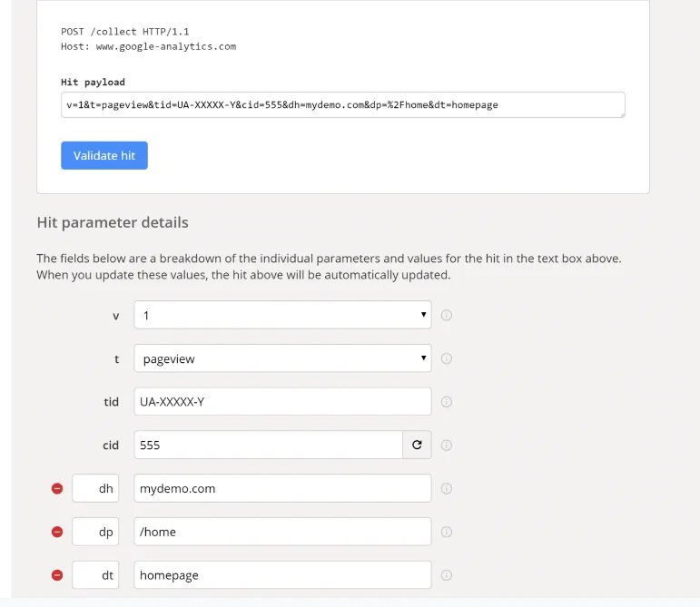Screen dimensions: 700x607
Task: Click the Host: www.google-analytics.com line
Action: pyautogui.click(x=149, y=46)
